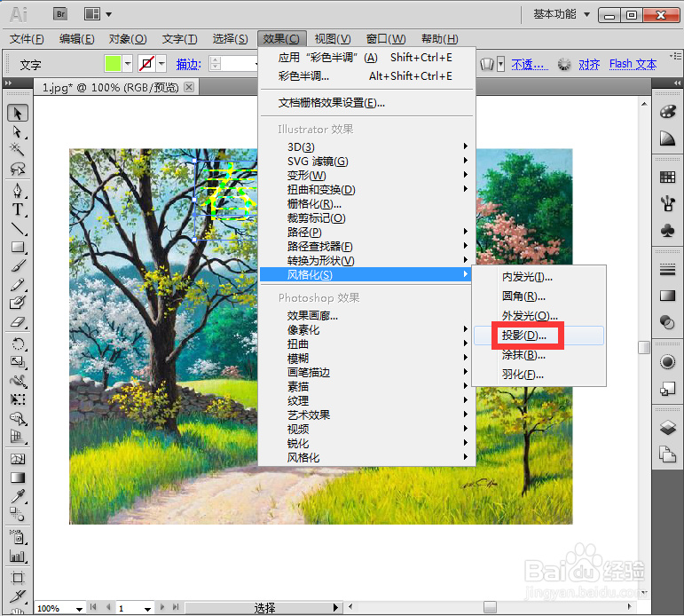Select the Rectangle tool

[x=18, y=247]
